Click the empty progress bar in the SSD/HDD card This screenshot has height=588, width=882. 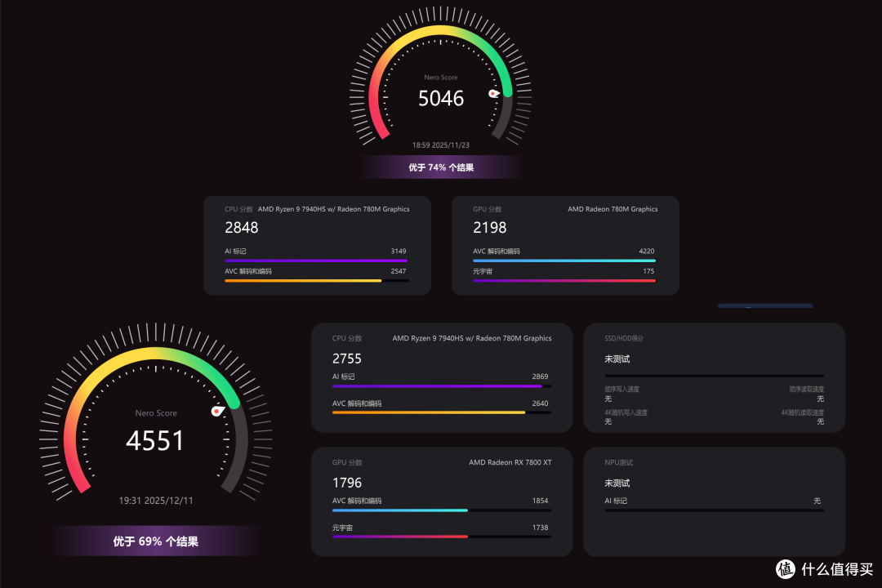[x=715, y=376]
